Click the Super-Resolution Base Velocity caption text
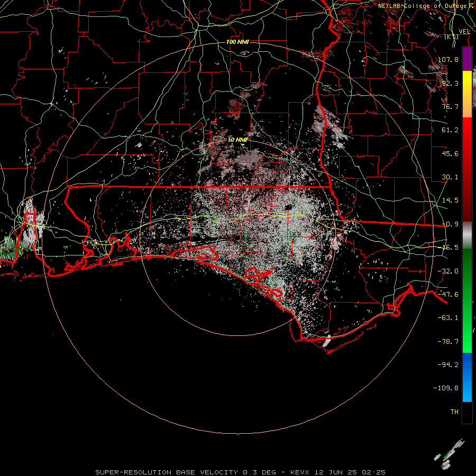 pyautogui.click(x=241, y=472)
